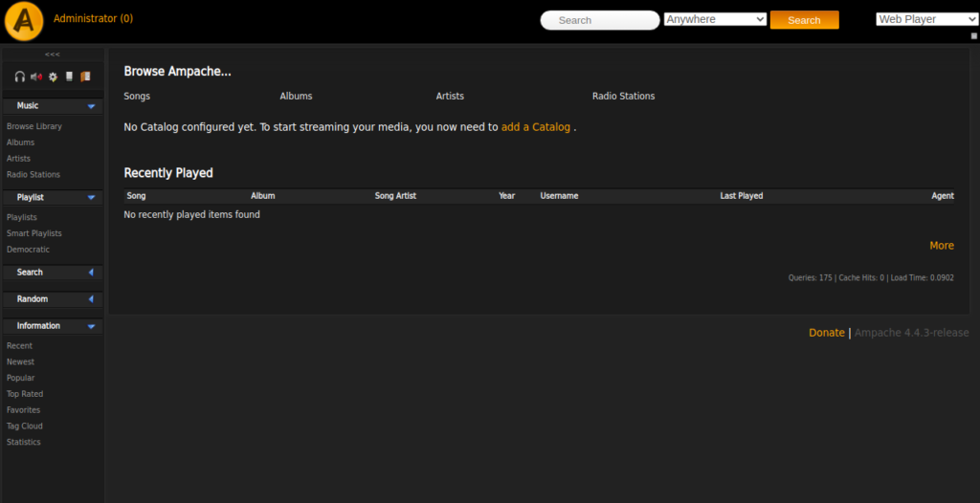This screenshot has width=980, height=503.
Task: Expand the Search section arrow
Action: tap(91, 273)
